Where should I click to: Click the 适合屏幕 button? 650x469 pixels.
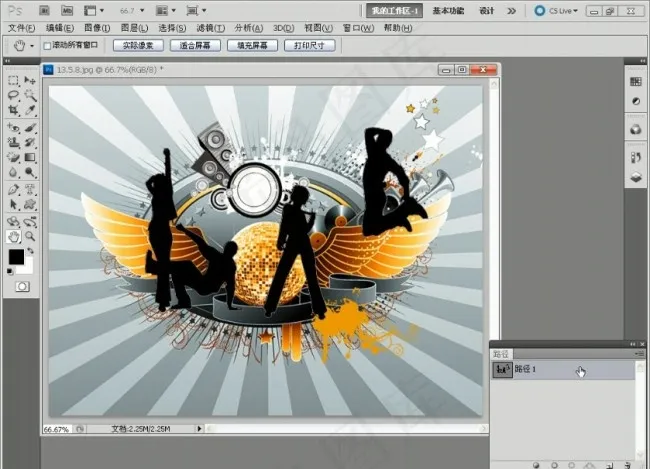tap(194, 46)
